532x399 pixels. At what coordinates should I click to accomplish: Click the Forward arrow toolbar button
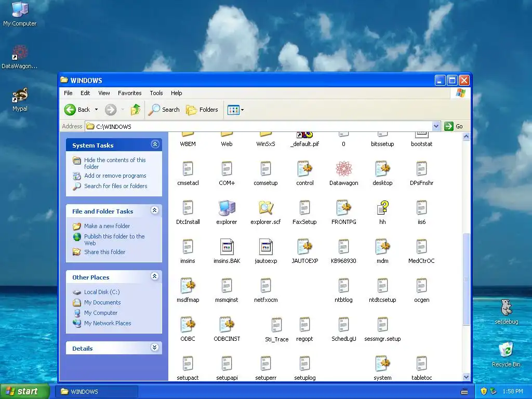coord(111,110)
